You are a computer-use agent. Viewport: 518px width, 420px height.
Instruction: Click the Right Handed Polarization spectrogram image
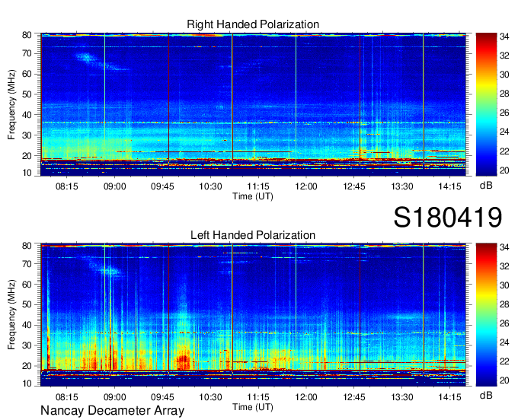pyautogui.click(x=253, y=104)
